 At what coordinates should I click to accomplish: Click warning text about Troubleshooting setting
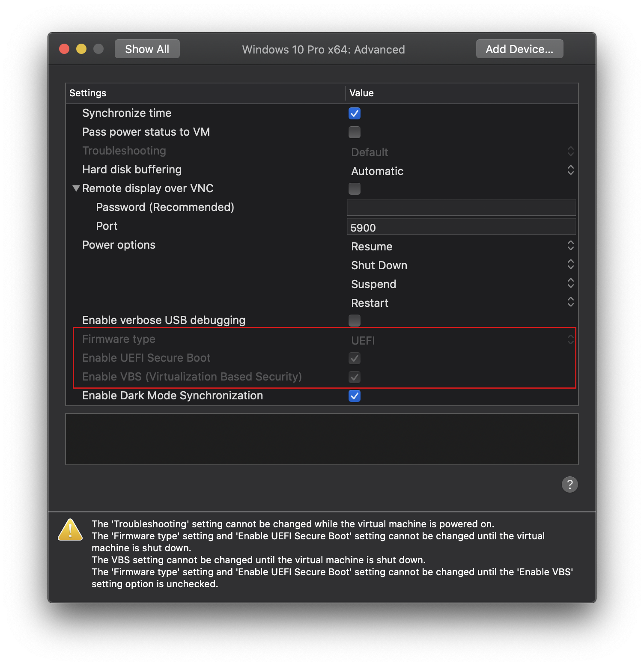click(293, 524)
